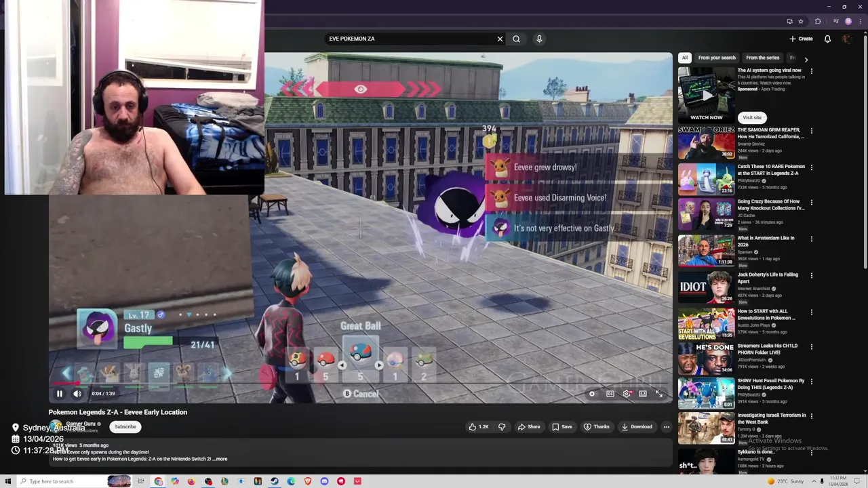
Task: Expand the description with ...more
Action: pos(220,459)
